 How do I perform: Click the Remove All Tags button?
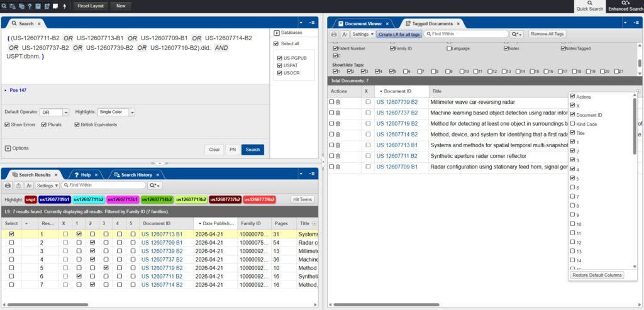coord(547,34)
